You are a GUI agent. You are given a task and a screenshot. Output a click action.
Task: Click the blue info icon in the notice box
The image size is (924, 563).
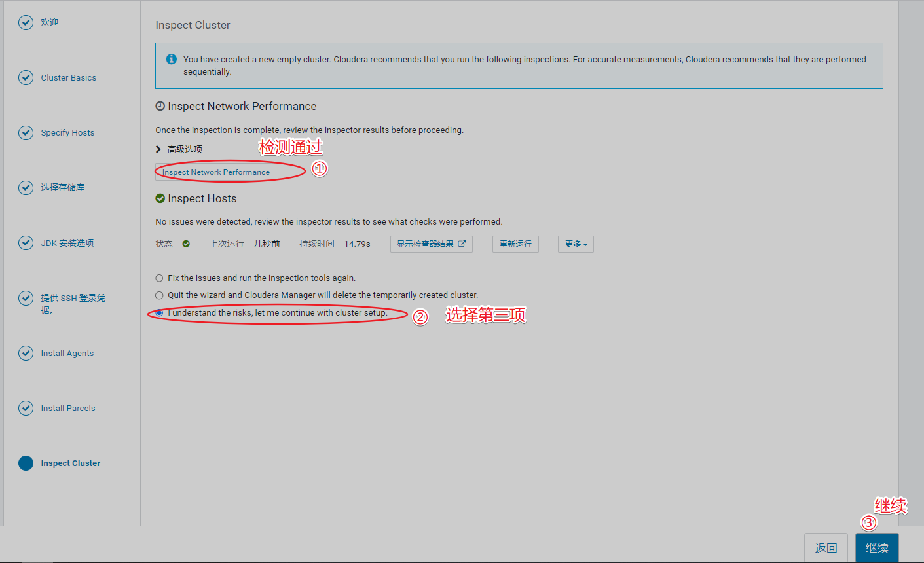point(172,59)
